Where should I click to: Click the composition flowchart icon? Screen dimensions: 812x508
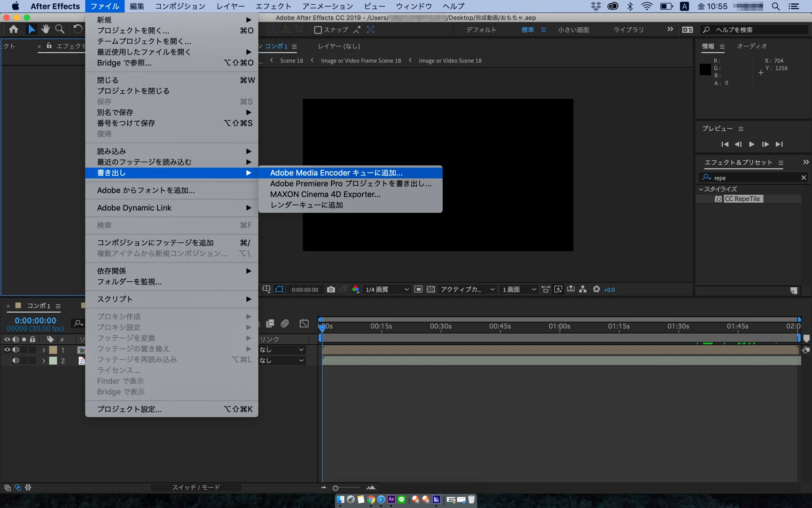pos(583,289)
